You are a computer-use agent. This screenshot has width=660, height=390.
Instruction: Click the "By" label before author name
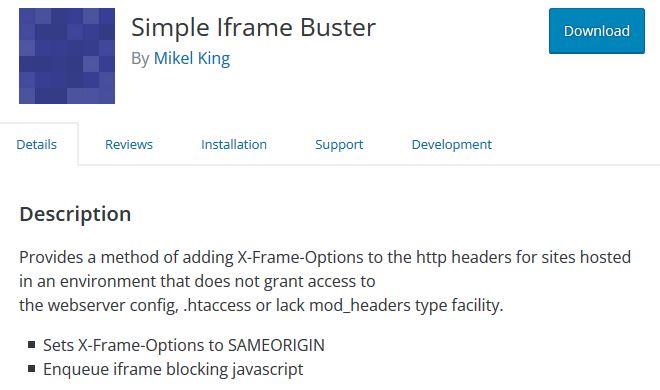(141, 59)
